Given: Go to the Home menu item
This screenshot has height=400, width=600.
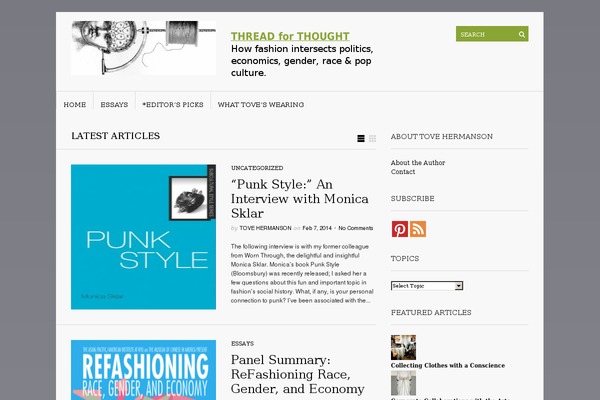Looking at the screenshot, I should tap(75, 104).
